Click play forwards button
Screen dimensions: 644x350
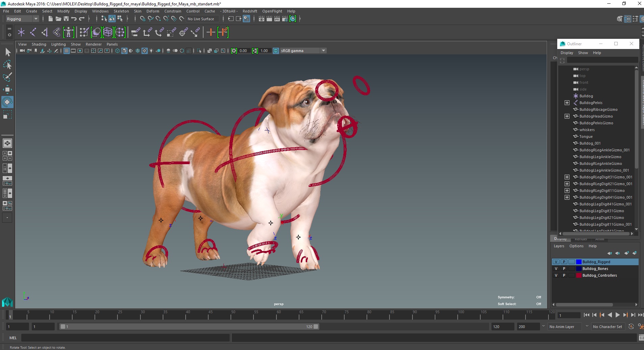click(617, 315)
